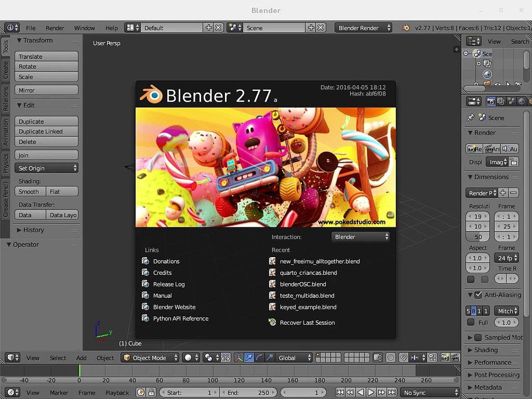
Task: Open the Render menu in top bar
Action: (x=55, y=28)
